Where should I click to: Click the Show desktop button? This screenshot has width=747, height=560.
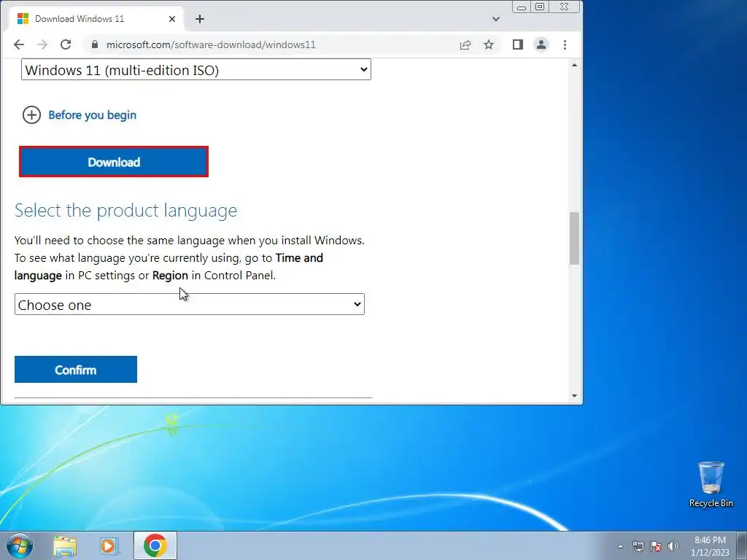pyautogui.click(x=742, y=545)
